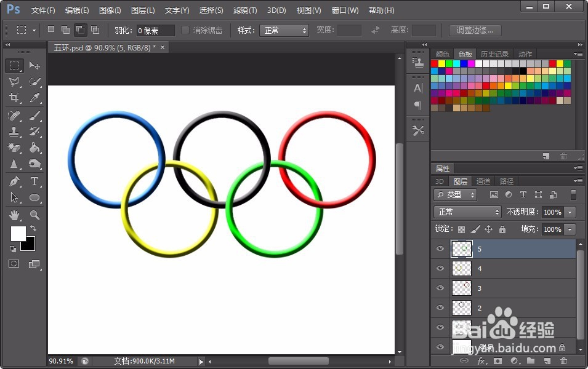Select the Horizontal Type tool
The width and height of the screenshot is (588, 369).
click(34, 181)
